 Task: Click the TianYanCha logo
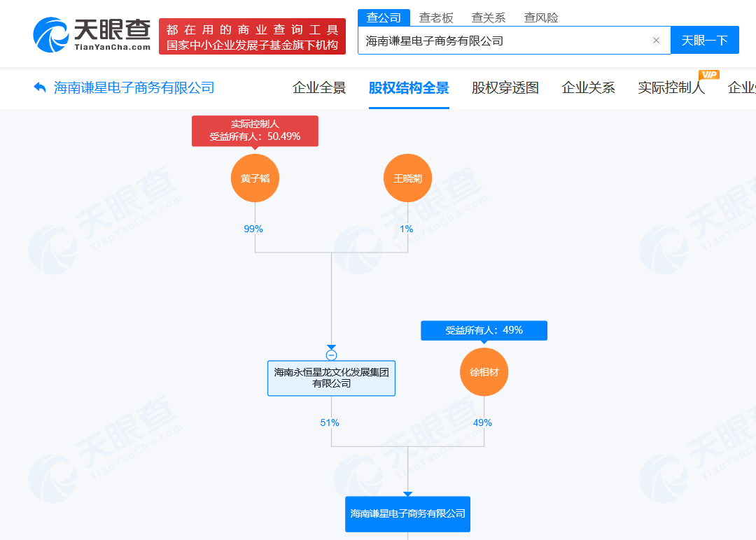[92, 35]
